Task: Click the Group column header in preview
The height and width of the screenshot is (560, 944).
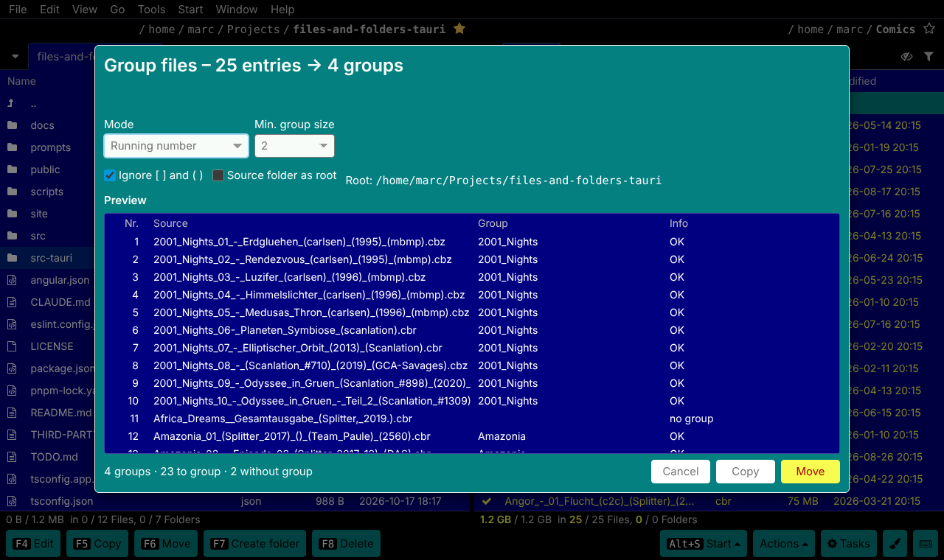Action: coord(493,223)
